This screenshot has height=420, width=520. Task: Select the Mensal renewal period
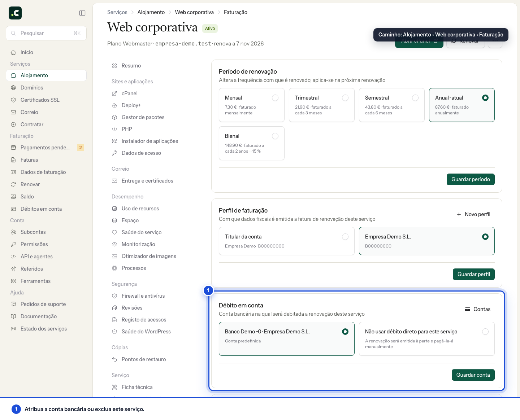point(252,105)
